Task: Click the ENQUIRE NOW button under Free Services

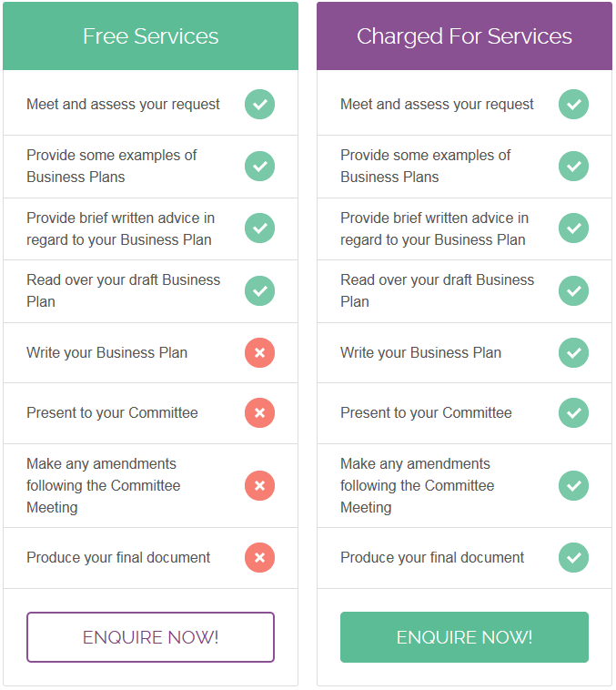Action: pyautogui.click(x=150, y=637)
